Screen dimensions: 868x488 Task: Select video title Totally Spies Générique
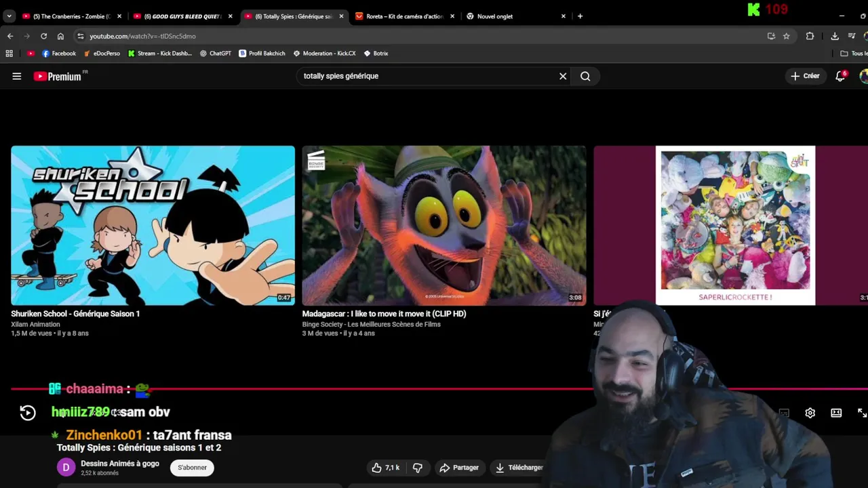point(139,447)
